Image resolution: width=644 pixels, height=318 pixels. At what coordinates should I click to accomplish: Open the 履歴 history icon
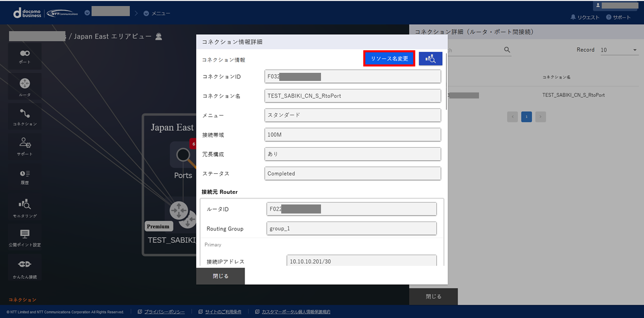25,177
